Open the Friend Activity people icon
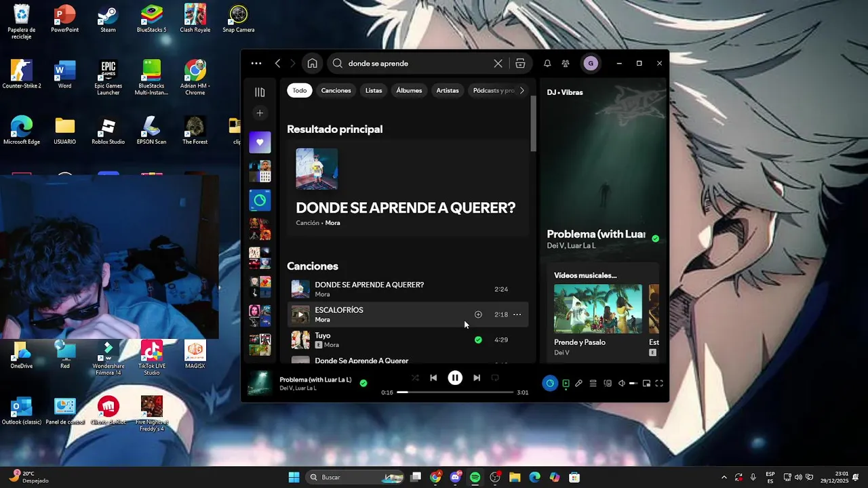The width and height of the screenshot is (868, 488). [x=566, y=63]
